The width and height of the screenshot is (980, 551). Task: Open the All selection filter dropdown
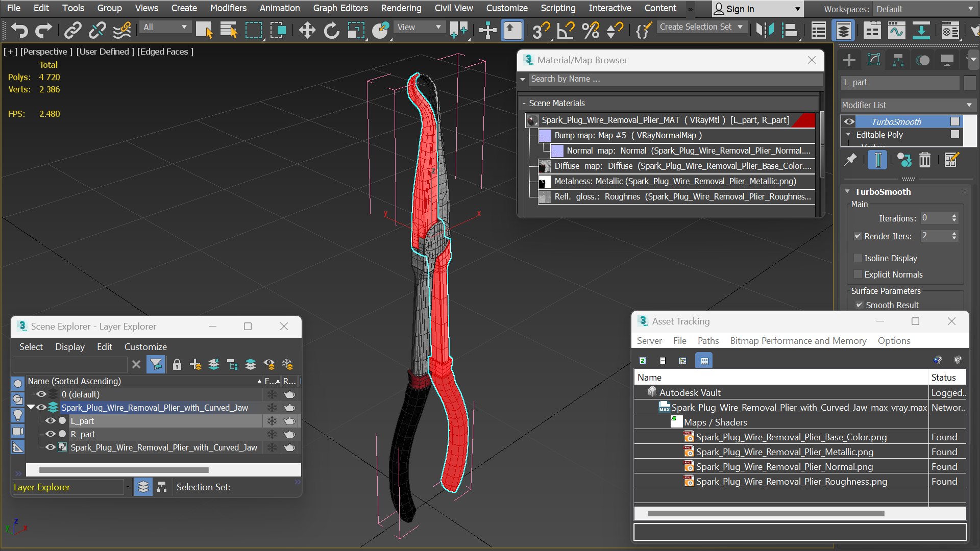coord(165,27)
